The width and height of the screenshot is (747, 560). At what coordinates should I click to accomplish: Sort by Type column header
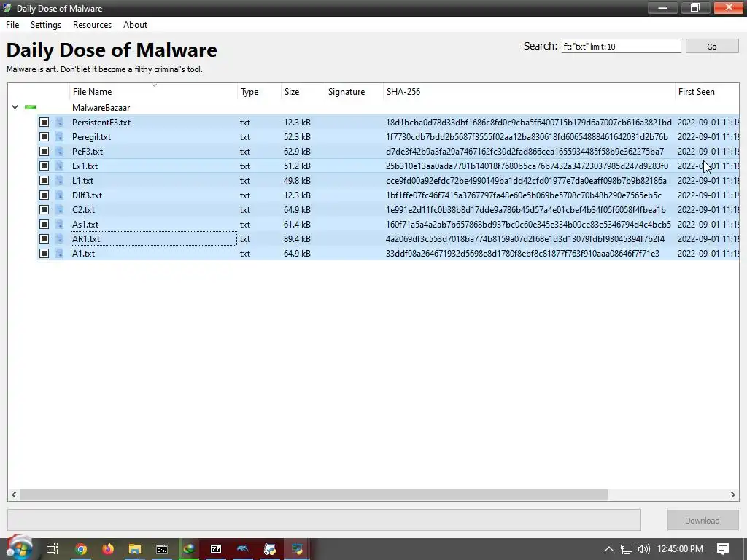coord(259,91)
